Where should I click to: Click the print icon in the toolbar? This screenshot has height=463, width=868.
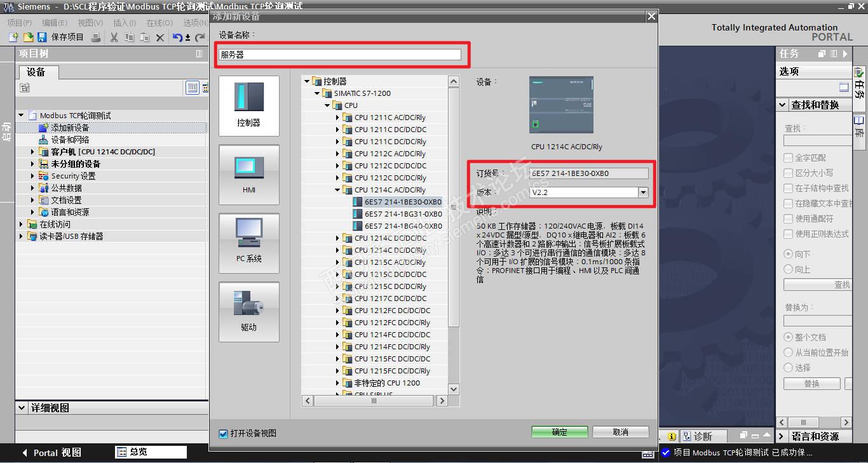(x=96, y=37)
